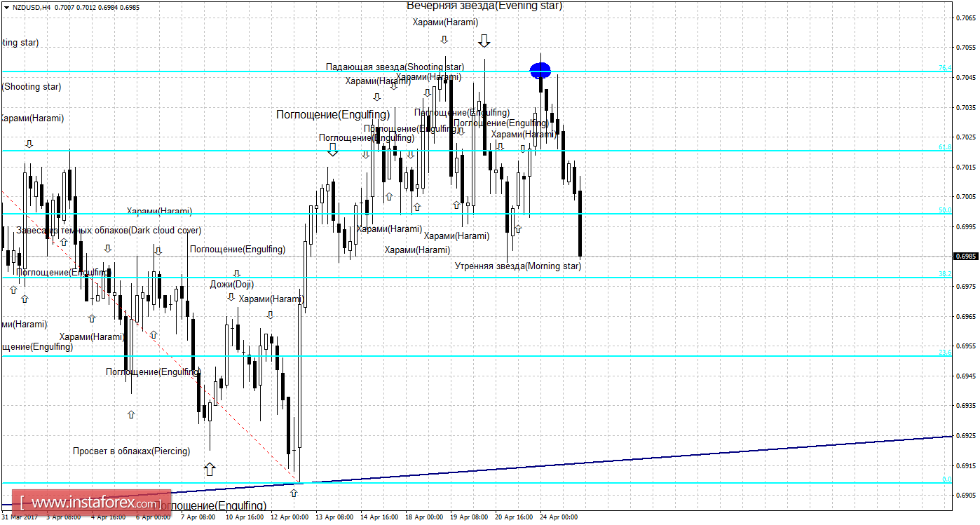
Task: Select the Дожи(Doji) pattern label
Action: tap(232, 284)
